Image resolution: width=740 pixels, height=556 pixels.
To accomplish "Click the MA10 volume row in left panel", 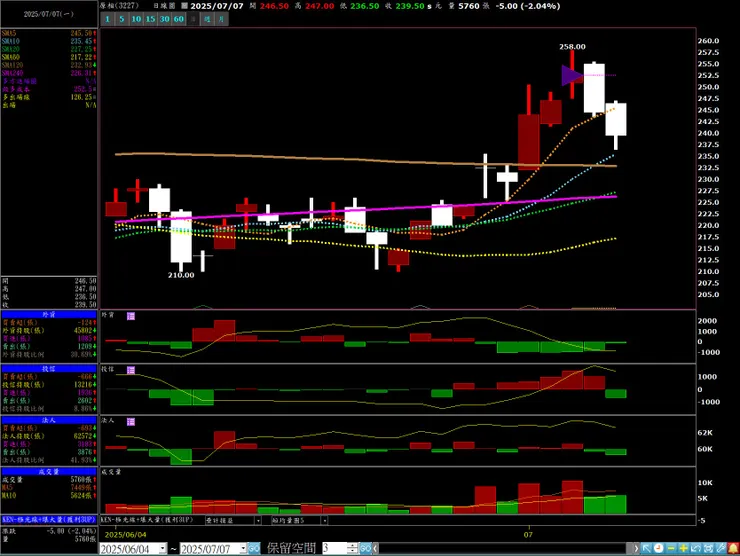I will (49, 496).
